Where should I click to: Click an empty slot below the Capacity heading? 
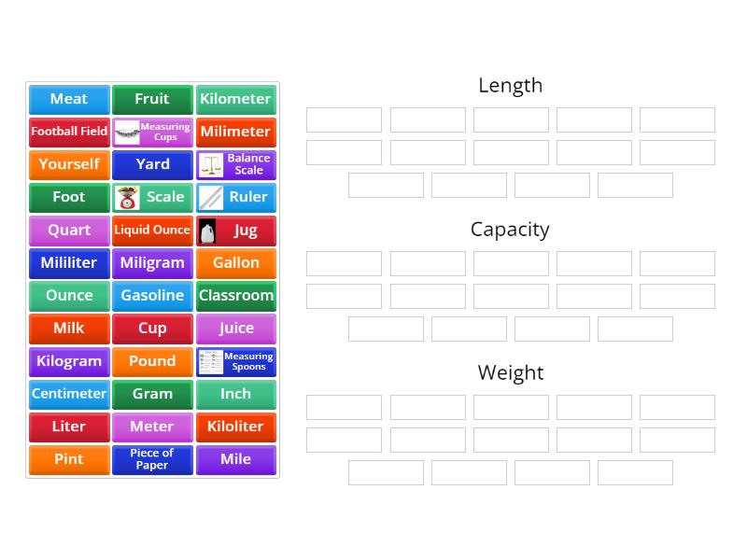(343, 263)
